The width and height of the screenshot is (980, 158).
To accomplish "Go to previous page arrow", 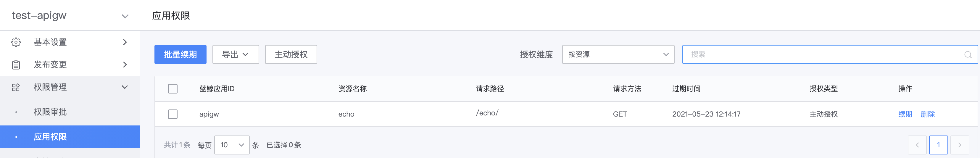I will point(917,145).
